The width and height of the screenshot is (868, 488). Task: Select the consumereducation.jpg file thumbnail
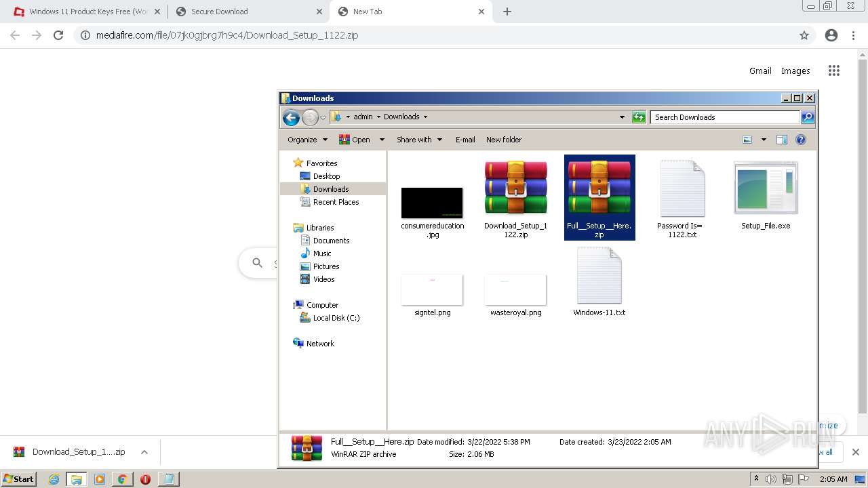(432, 203)
